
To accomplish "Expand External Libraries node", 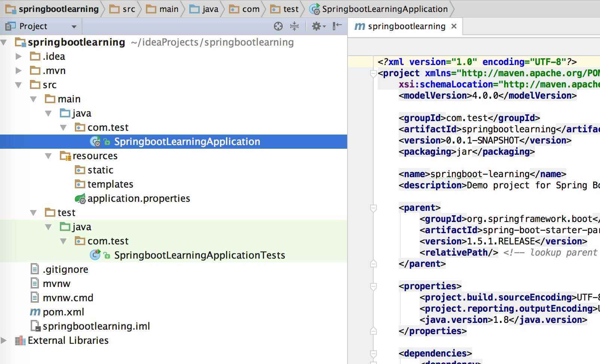I will pos(4,340).
